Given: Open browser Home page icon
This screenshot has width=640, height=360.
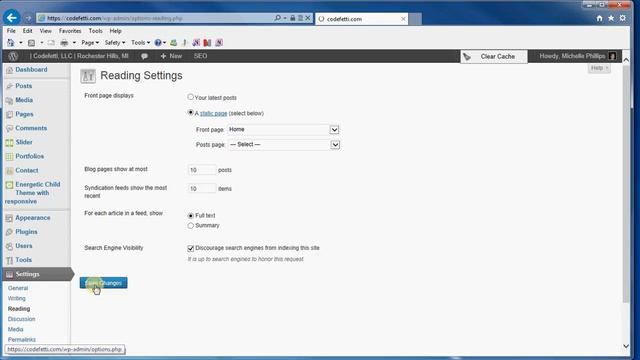Looking at the screenshot, I should pyautogui.click(x=599, y=18).
